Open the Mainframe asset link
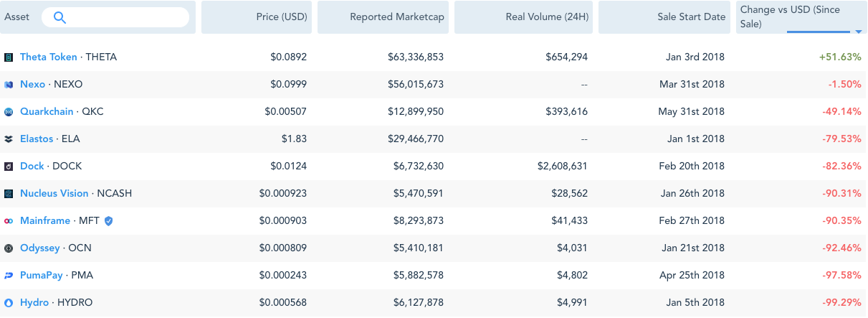The width and height of the screenshot is (868, 318). point(45,220)
